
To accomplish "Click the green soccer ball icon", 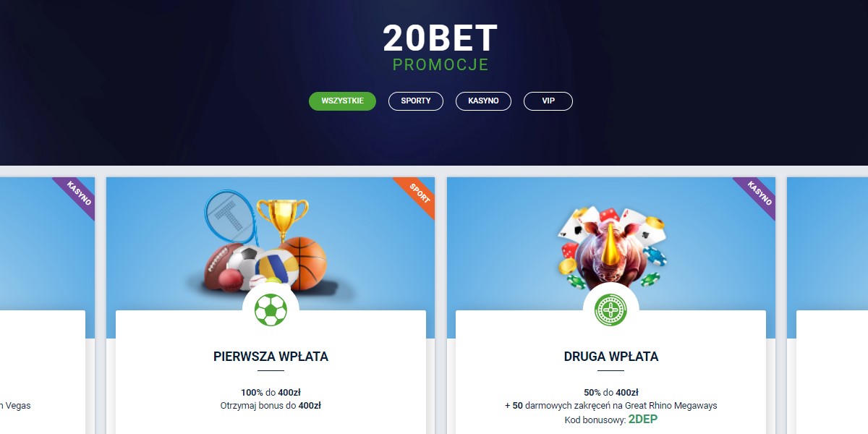I will coord(271,310).
